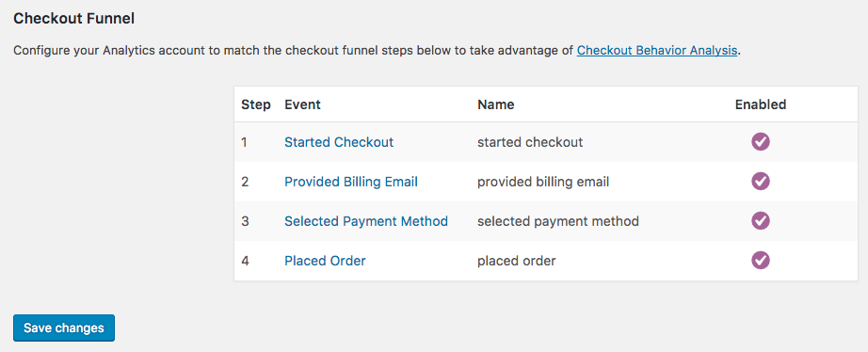This screenshot has width=868, height=352.
Task: Open the Placed Order event link
Action: tap(325, 261)
